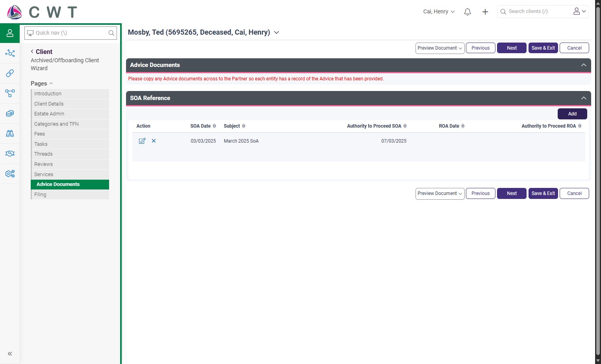Go to the Client Details page
601x364 pixels.
coord(70,104)
